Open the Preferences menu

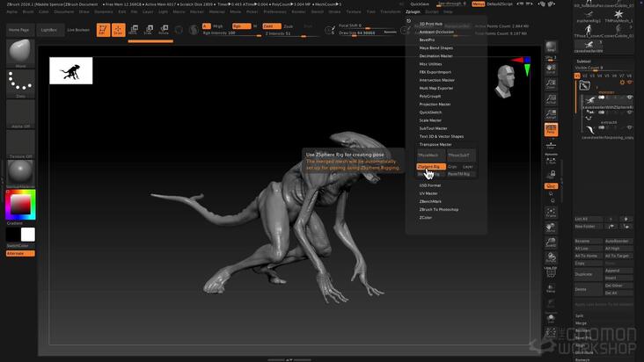tap(274, 12)
